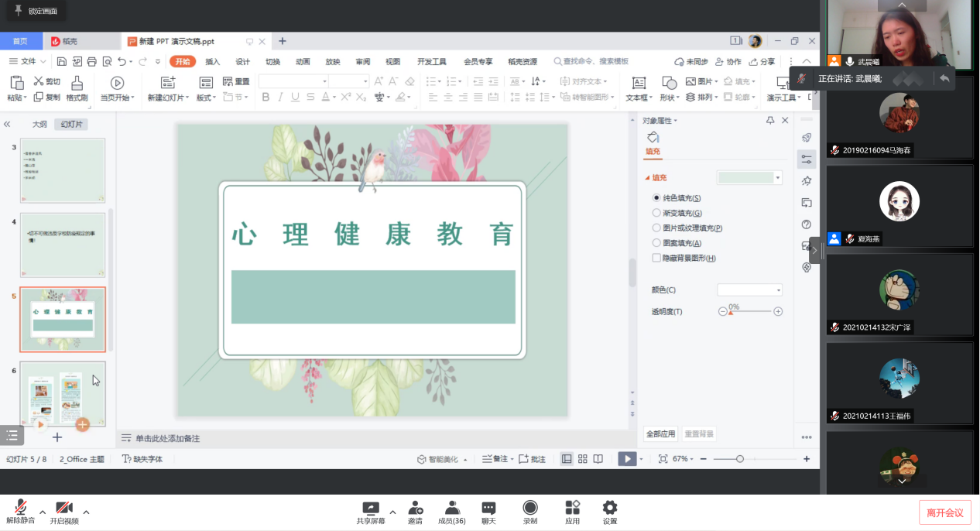980x531 pixels.
Task: Switch to reading view icon
Action: pyautogui.click(x=598, y=459)
